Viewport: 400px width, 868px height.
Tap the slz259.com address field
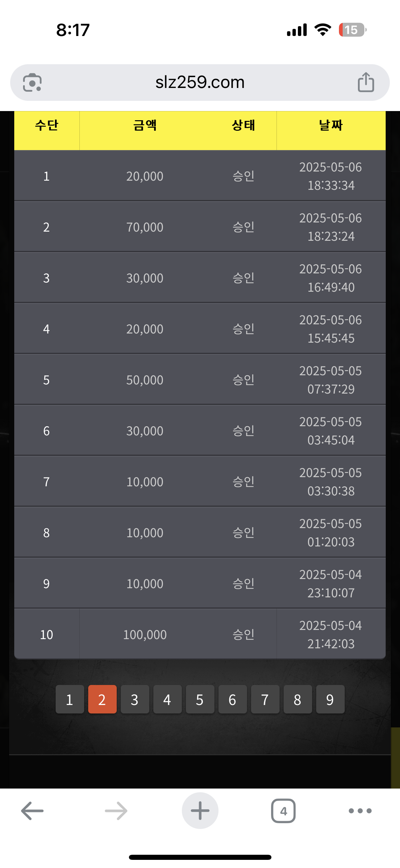click(x=200, y=83)
